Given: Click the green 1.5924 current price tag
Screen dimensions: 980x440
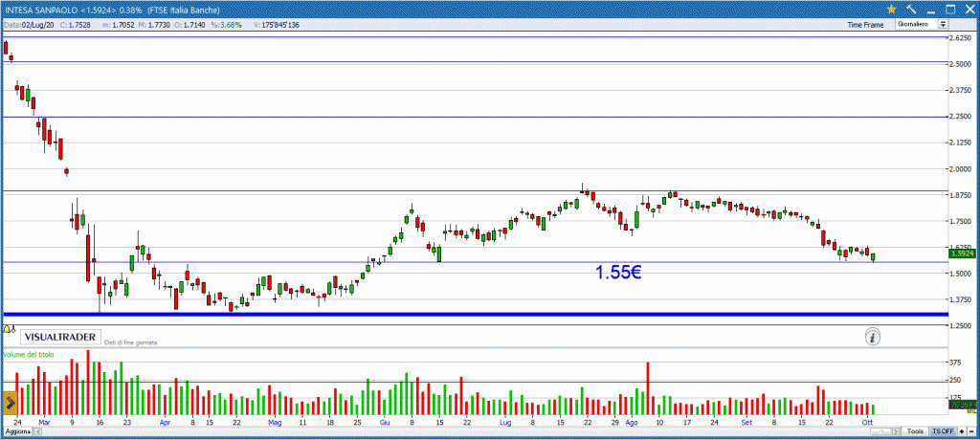Looking at the screenshot, I should (x=961, y=253).
